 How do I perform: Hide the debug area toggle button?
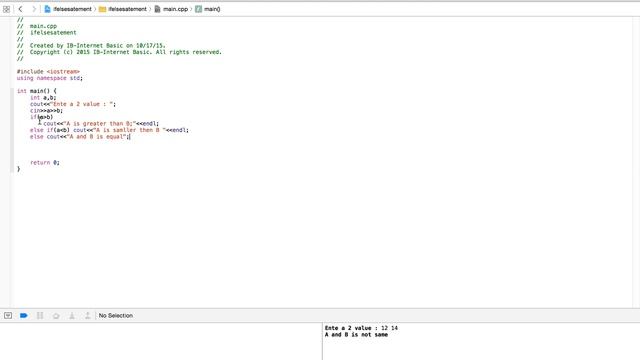tap(8, 316)
